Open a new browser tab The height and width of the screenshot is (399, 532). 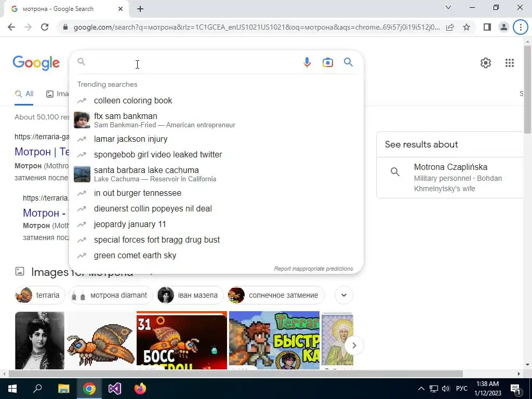coord(140,9)
